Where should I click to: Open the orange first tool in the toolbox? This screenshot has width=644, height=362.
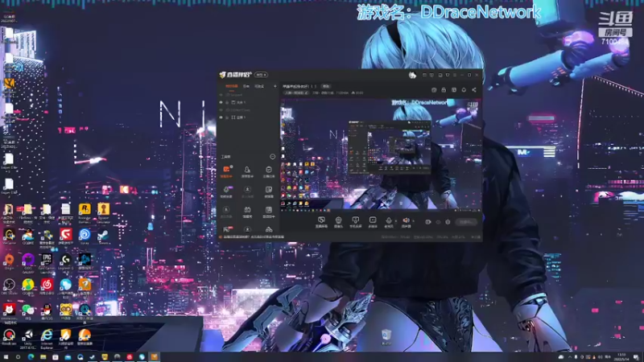226,170
